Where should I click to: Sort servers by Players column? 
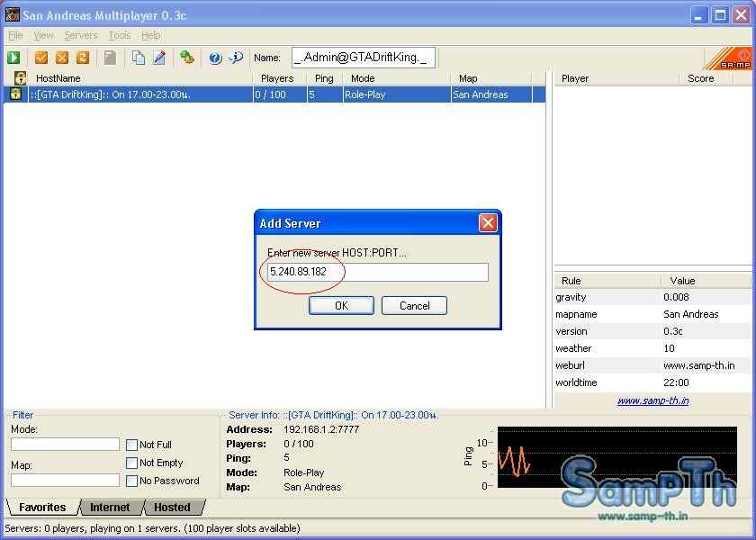tap(280, 78)
